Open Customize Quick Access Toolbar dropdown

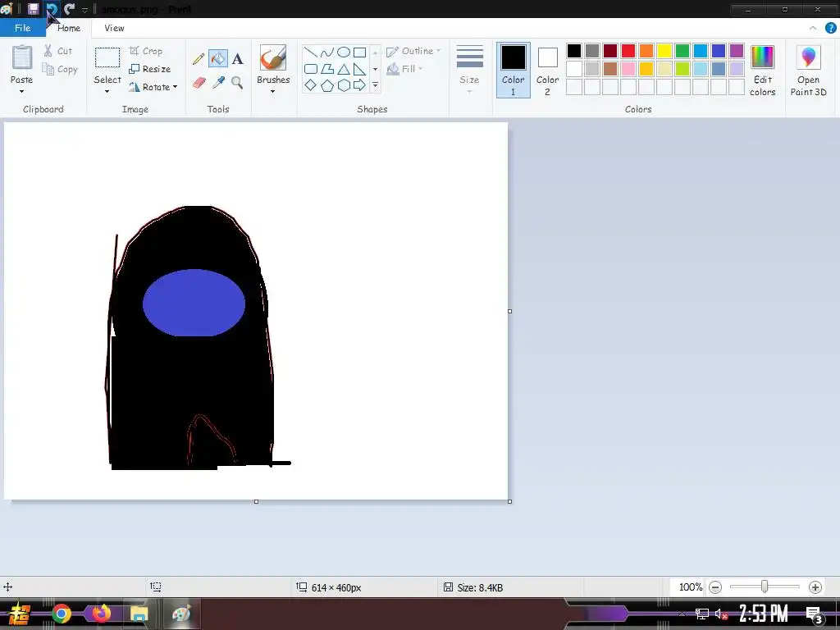point(84,10)
